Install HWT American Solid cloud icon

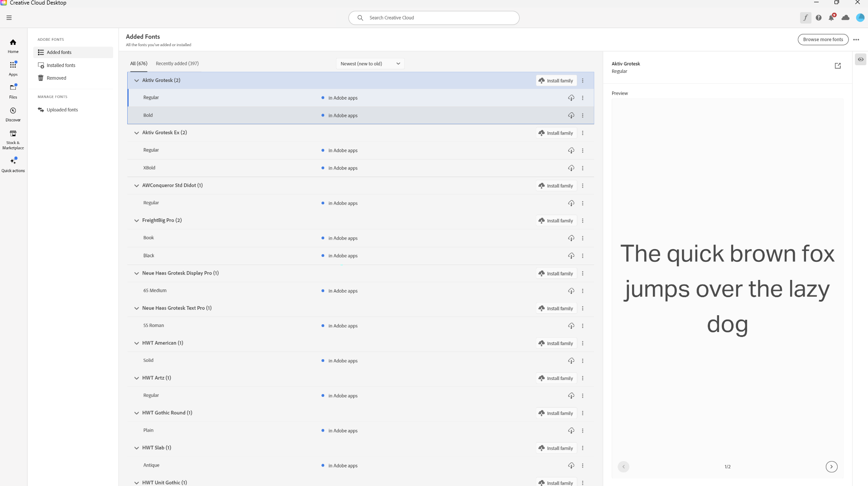tap(571, 361)
